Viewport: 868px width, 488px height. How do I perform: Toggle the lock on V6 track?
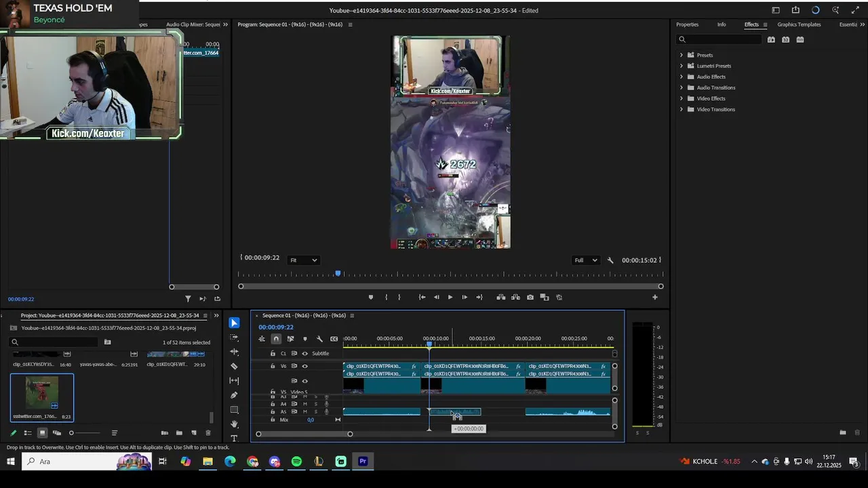point(273,366)
